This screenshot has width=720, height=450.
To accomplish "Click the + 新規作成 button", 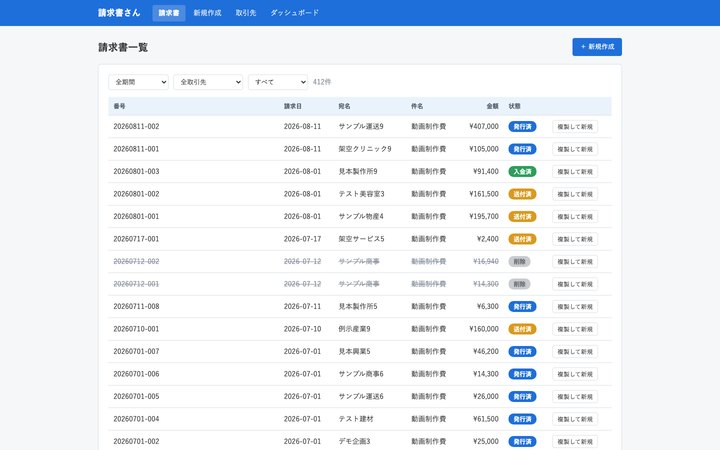I will 597,47.
